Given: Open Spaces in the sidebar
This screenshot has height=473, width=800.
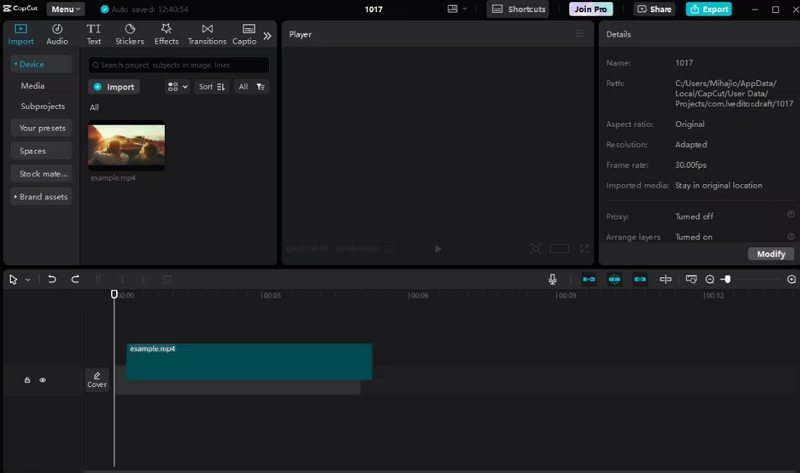Looking at the screenshot, I should (x=41, y=151).
